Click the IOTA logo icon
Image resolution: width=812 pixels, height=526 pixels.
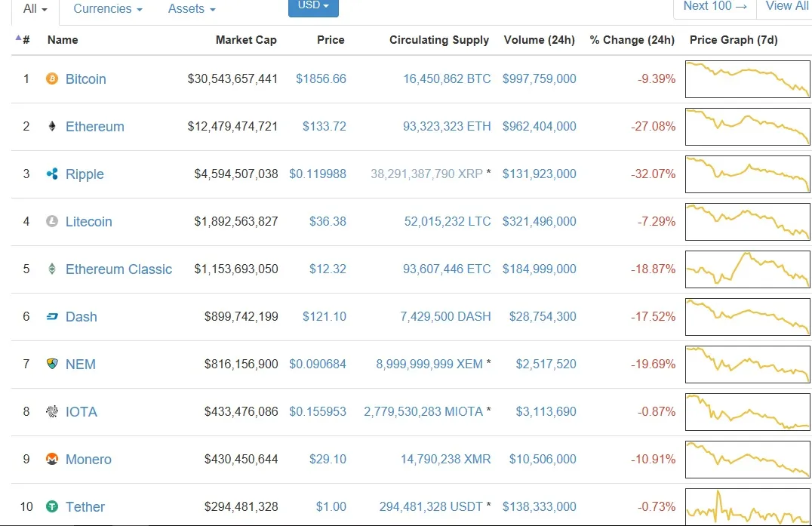click(52, 411)
